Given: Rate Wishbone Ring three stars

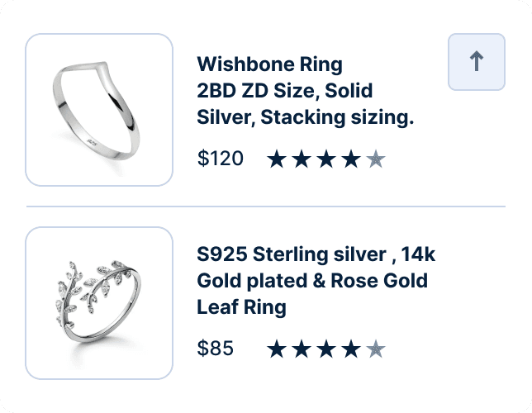Looking at the screenshot, I should (326, 159).
